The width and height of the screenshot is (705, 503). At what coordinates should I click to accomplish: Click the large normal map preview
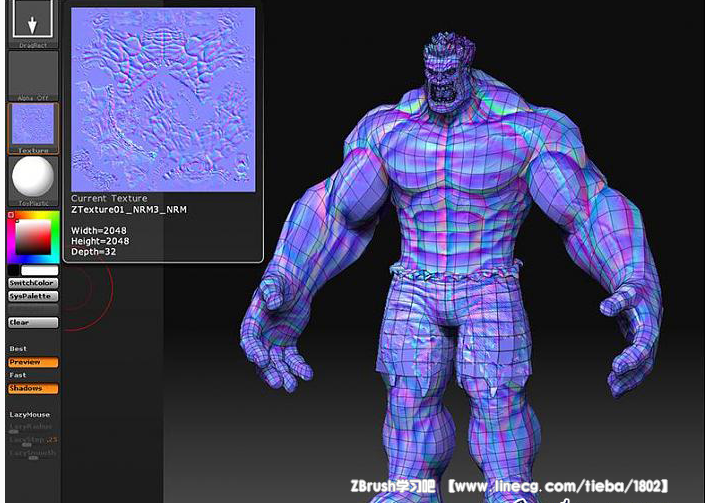[x=163, y=100]
